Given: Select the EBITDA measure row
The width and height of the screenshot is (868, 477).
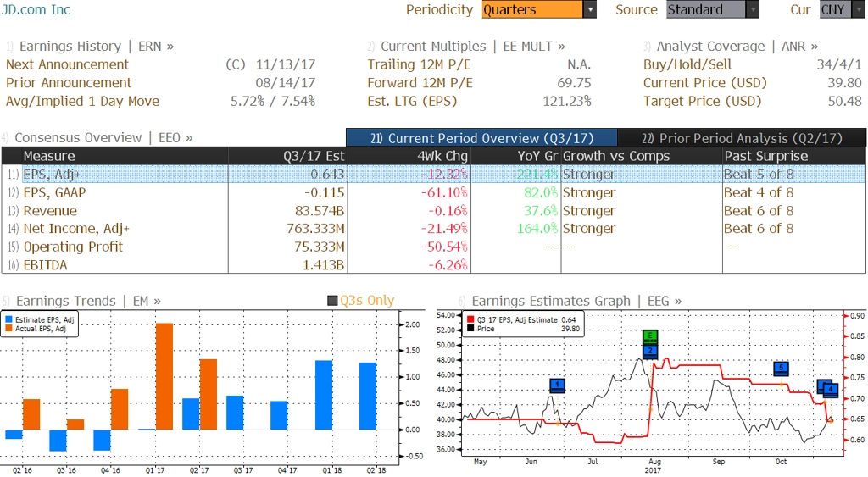Looking at the screenshot, I should coord(433,265).
